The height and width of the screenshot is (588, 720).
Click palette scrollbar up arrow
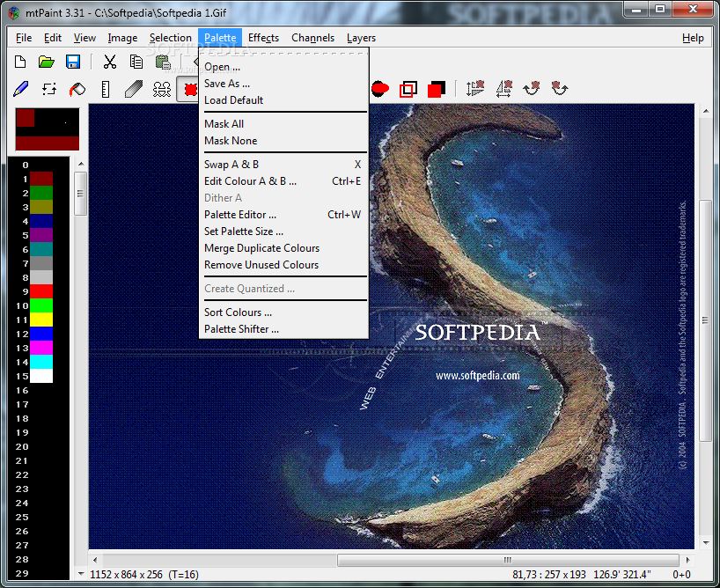81,164
